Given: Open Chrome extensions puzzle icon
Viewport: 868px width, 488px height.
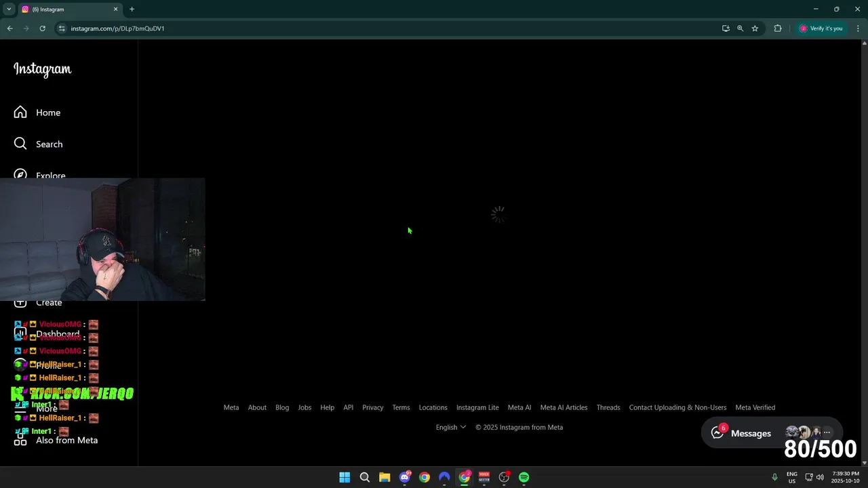Looking at the screenshot, I should coord(778,28).
